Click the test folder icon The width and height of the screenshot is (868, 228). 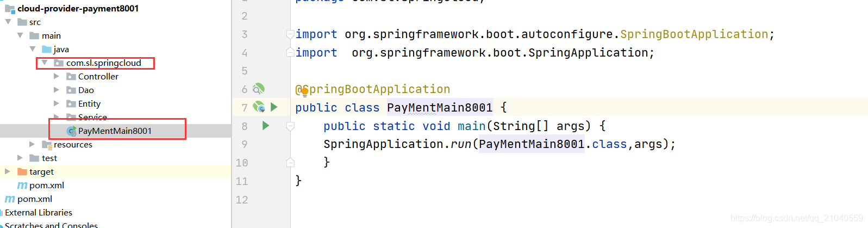(34, 158)
